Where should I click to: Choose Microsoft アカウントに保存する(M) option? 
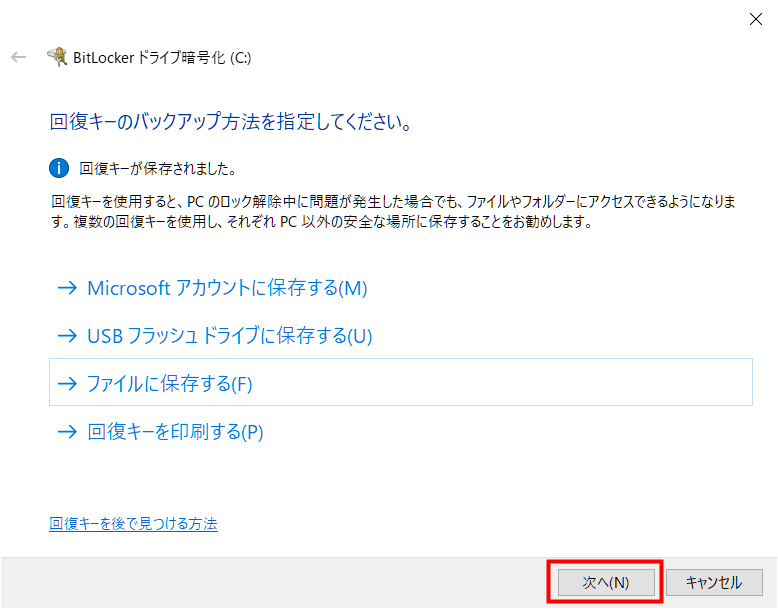click(227, 288)
